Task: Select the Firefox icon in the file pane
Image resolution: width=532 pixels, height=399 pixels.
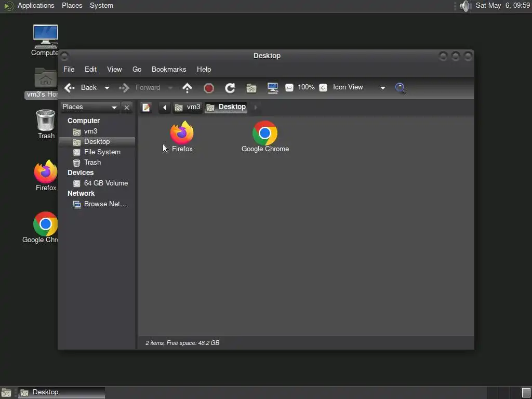Action: (182, 137)
